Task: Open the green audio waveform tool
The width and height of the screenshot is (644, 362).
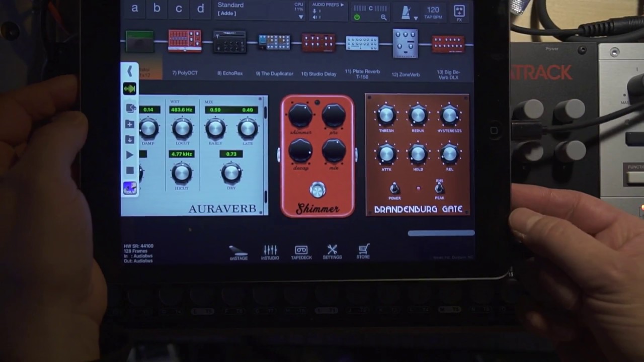Action: pos(129,89)
